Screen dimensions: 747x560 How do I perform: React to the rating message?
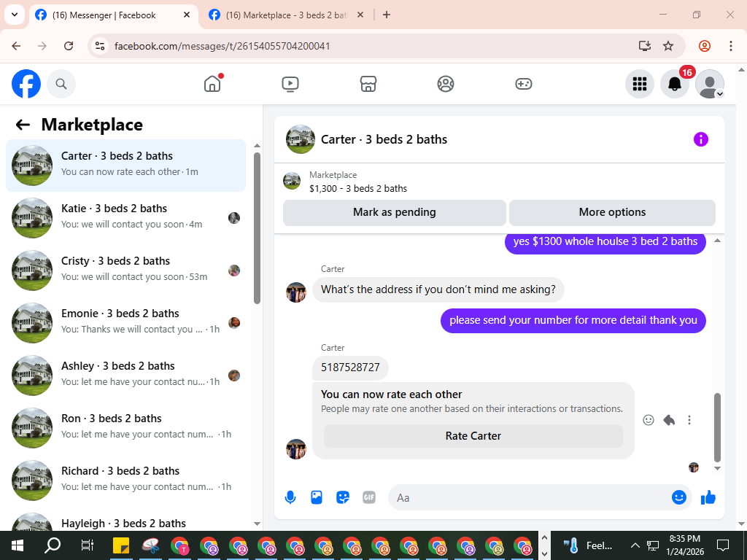649,420
